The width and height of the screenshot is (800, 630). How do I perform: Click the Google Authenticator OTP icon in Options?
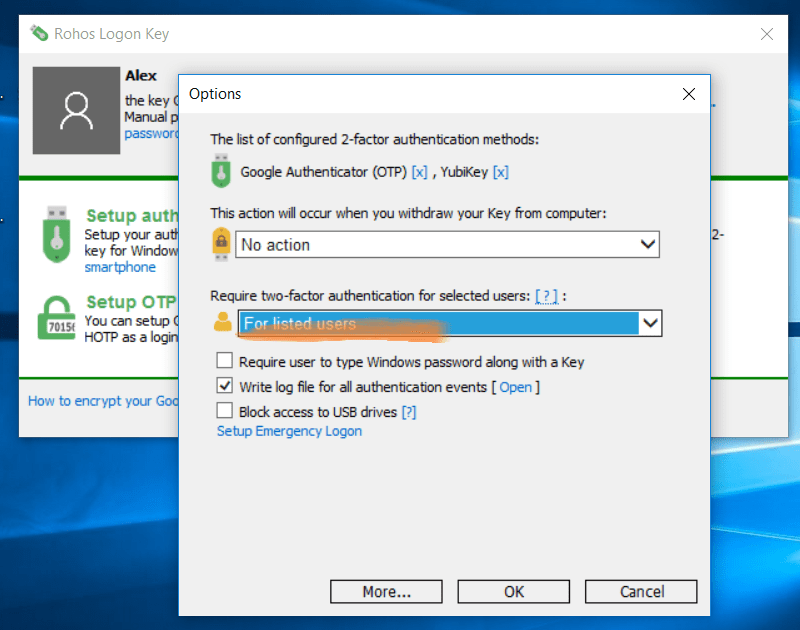(x=221, y=171)
